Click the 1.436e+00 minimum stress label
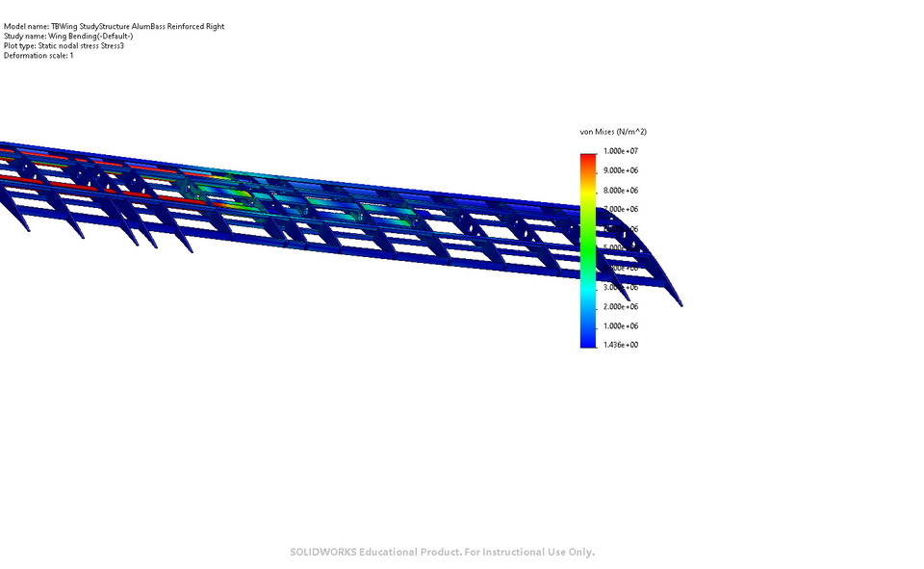This screenshot has height=569, width=924. click(619, 344)
